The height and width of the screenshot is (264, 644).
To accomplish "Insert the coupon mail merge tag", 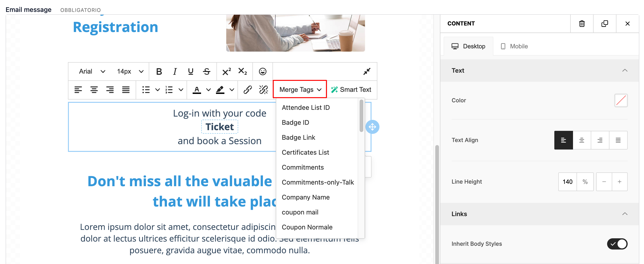I will [x=317, y=212].
